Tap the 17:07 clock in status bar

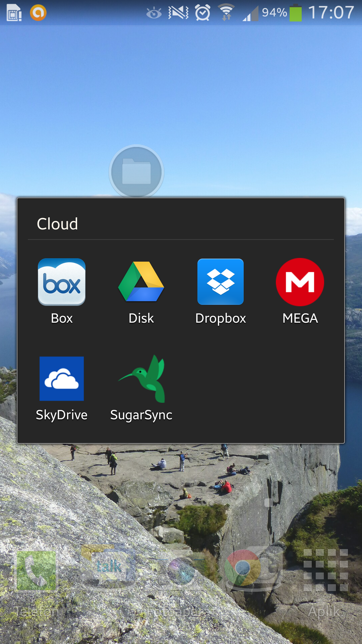pos(331,13)
